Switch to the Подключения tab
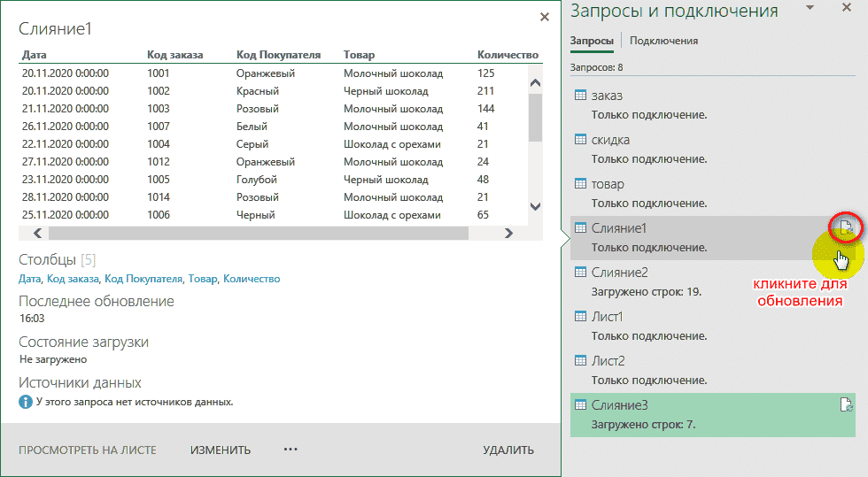868x477 pixels. [663, 41]
